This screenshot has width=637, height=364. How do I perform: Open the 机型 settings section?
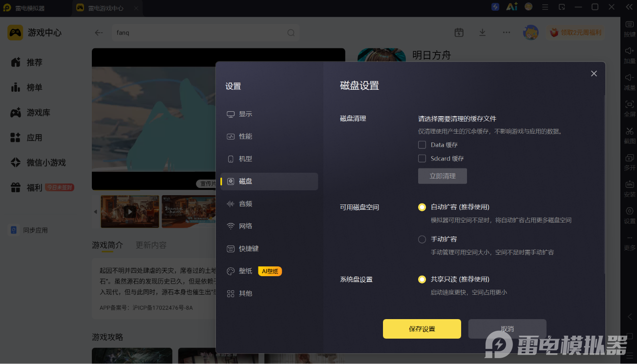click(x=269, y=159)
